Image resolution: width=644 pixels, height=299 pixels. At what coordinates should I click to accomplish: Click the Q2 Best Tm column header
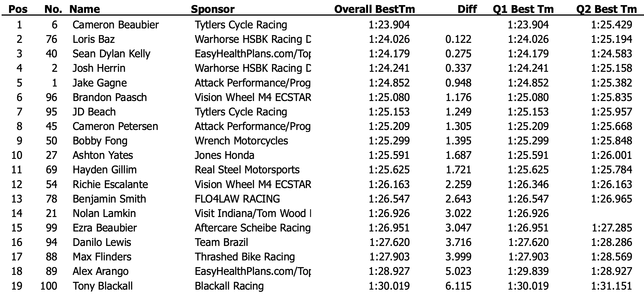click(606, 9)
